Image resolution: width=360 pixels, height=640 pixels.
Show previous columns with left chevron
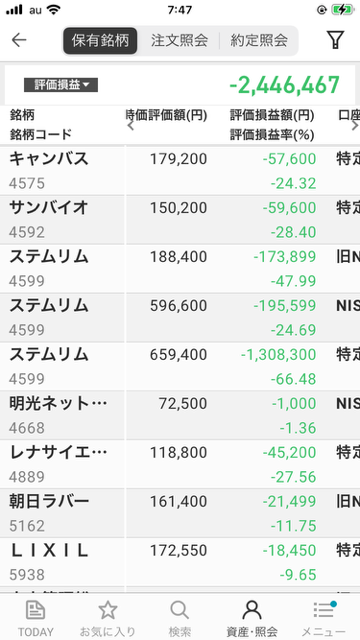(x=131, y=126)
